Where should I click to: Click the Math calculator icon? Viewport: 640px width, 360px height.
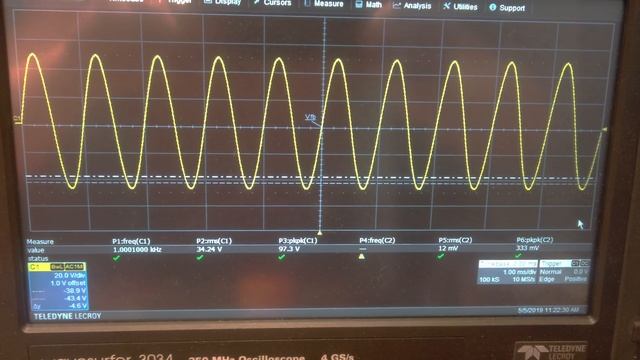click(x=358, y=4)
